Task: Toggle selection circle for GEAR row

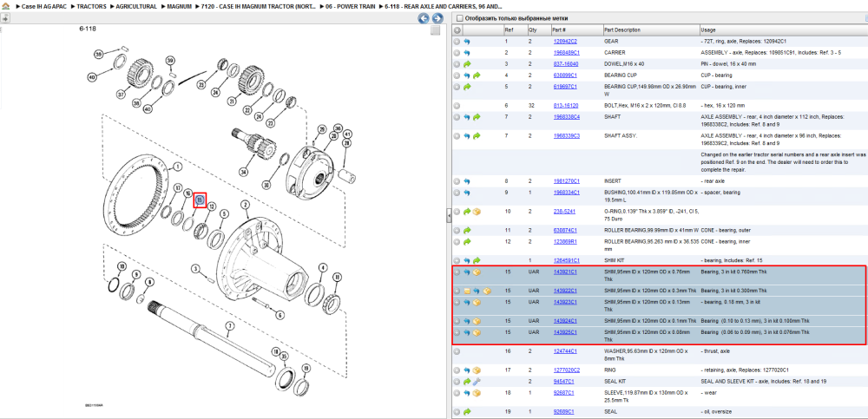Action: (x=457, y=42)
